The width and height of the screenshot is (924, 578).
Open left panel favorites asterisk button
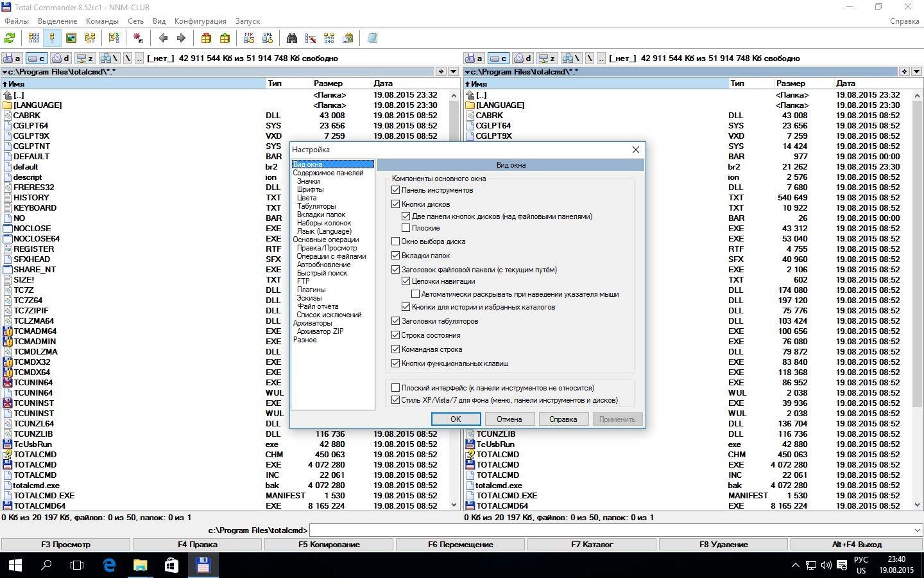coord(441,72)
